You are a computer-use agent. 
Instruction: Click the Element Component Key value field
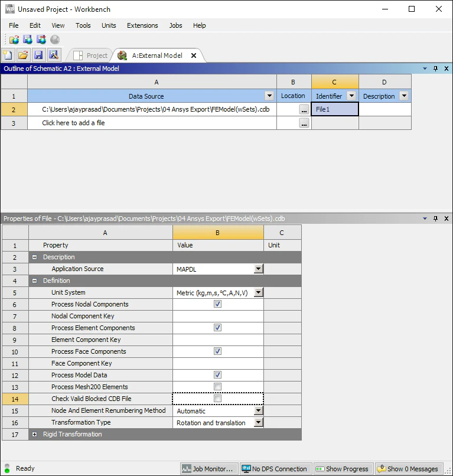[218, 340]
